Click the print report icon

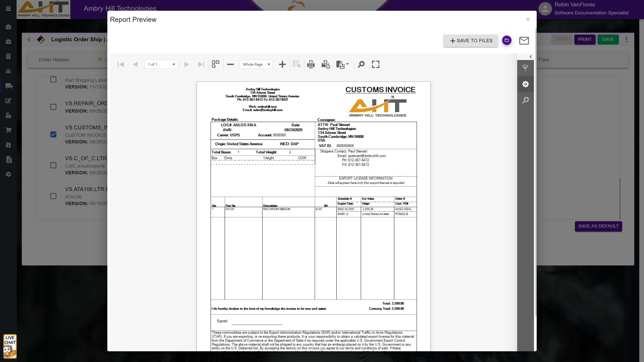(311, 65)
